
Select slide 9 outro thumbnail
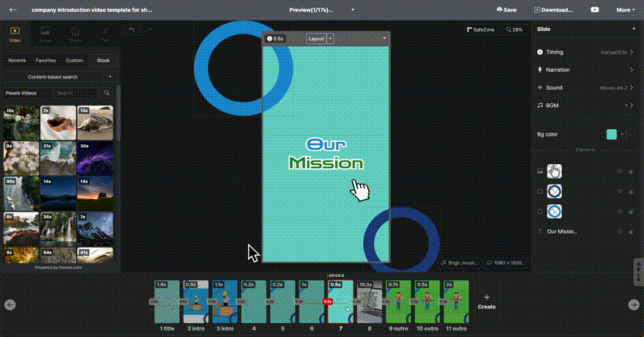(398, 302)
